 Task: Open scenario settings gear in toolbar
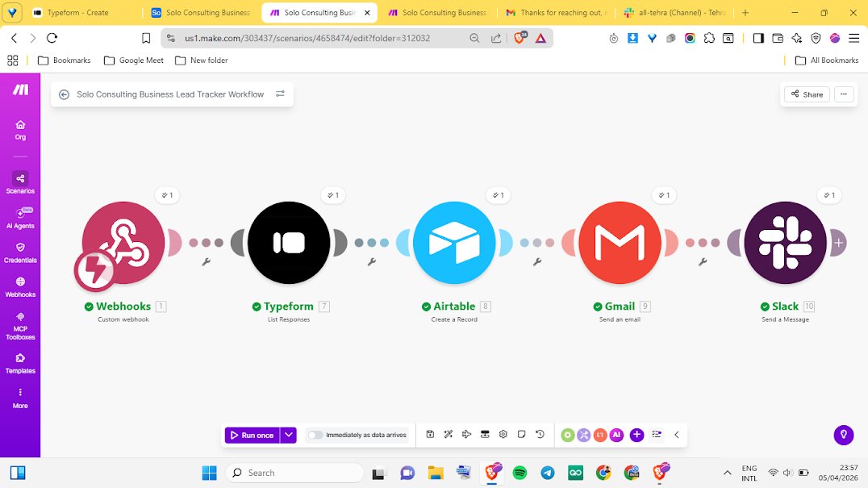tap(503, 434)
